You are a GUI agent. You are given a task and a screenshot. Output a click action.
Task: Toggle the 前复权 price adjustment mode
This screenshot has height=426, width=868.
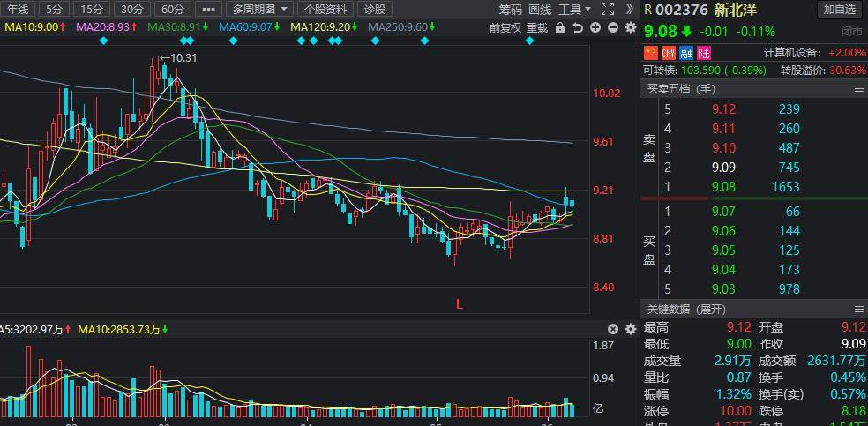click(505, 27)
